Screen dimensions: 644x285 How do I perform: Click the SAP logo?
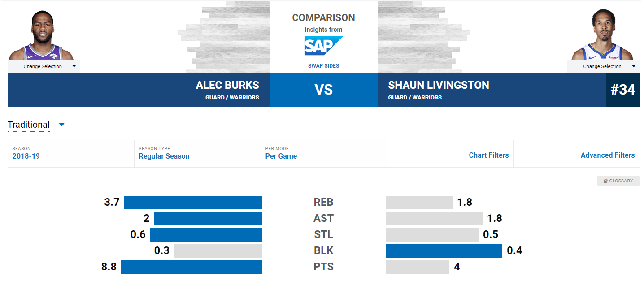pos(323,46)
